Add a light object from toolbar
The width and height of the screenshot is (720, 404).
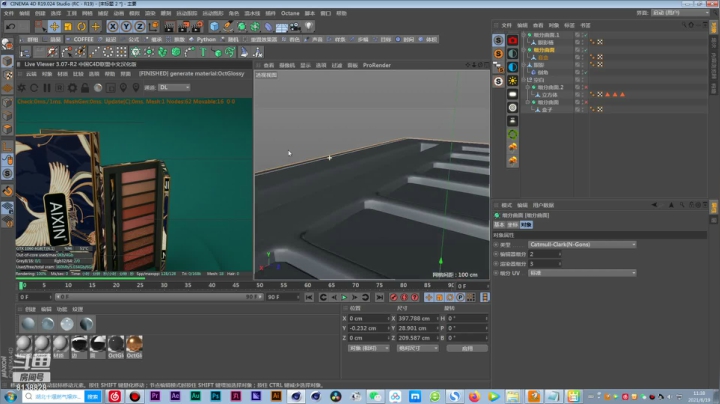(x=309, y=27)
